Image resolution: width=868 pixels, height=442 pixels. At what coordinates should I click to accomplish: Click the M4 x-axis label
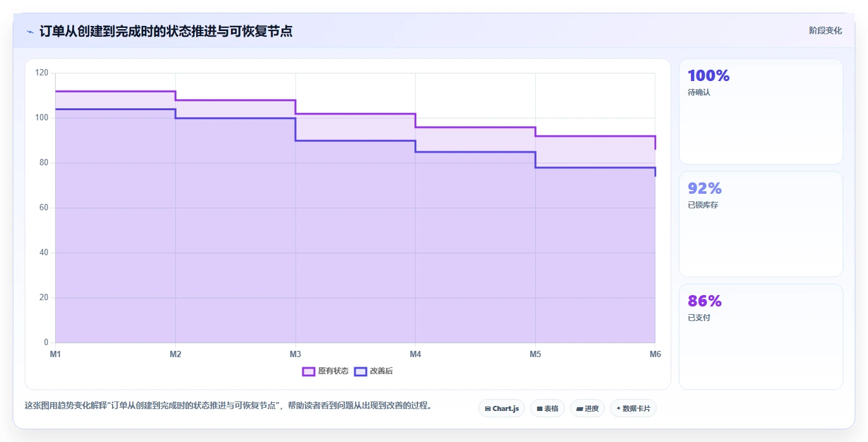point(415,354)
